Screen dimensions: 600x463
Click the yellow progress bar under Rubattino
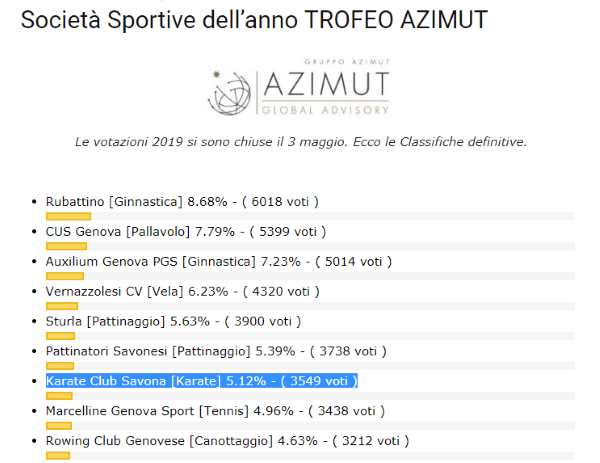click(68, 217)
